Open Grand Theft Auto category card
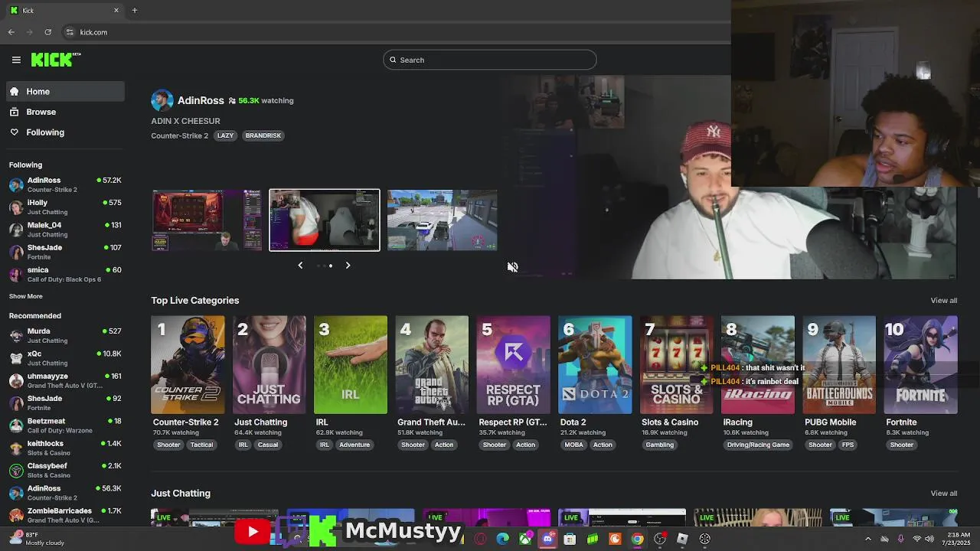This screenshot has width=980, height=551. point(432,365)
